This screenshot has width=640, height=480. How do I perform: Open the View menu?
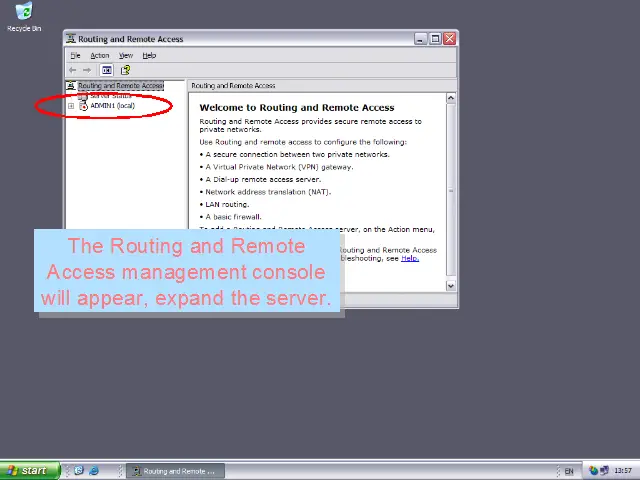coord(126,55)
